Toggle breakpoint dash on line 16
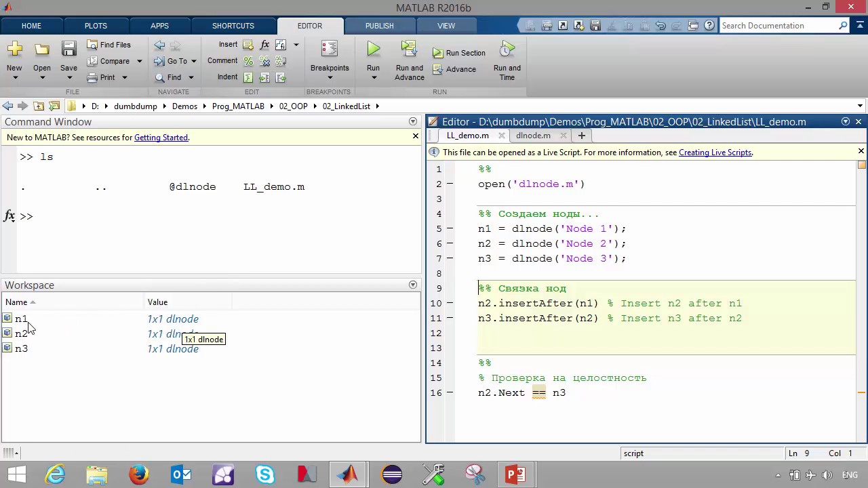Viewport: 868px width, 488px height. click(450, 393)
